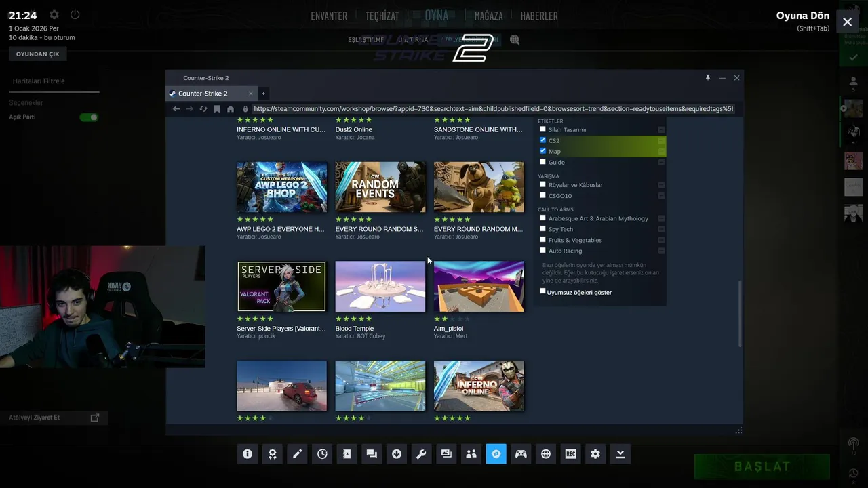Open the wrench tool icon

coord(421,454)
